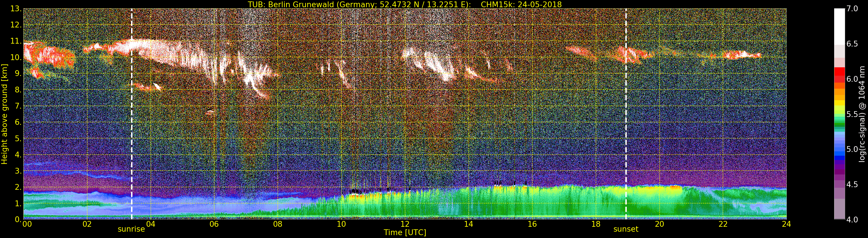868x238 pixels.
Task: Select the '10' time axis tick label
Action: 341,224
